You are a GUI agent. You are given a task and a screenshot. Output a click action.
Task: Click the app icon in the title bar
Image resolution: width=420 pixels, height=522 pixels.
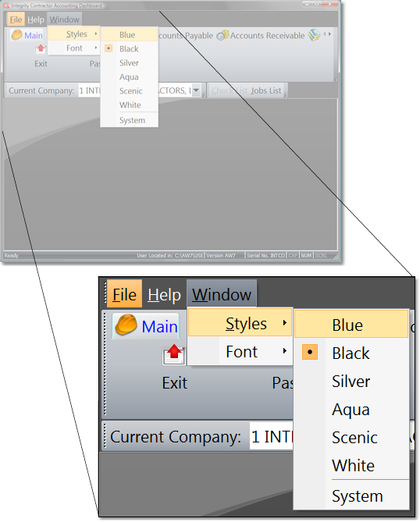tap(6, 5)
